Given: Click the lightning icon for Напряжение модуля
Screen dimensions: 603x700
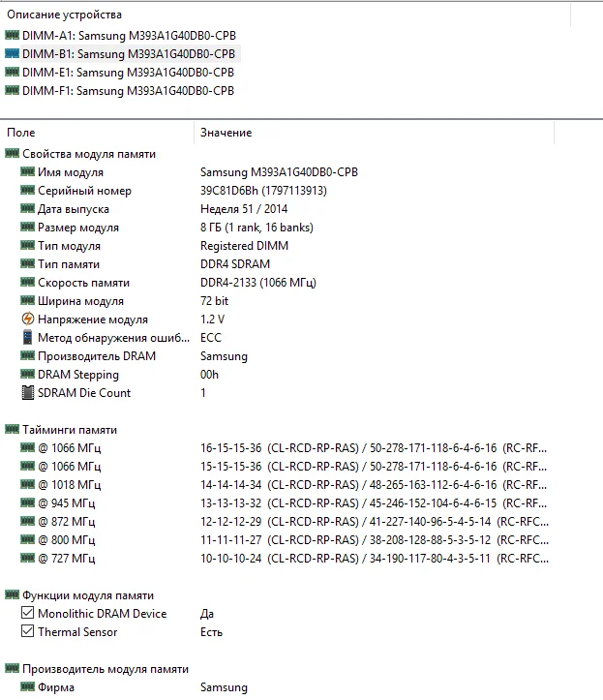Looking at the screenshot, I should click(28, 319).
